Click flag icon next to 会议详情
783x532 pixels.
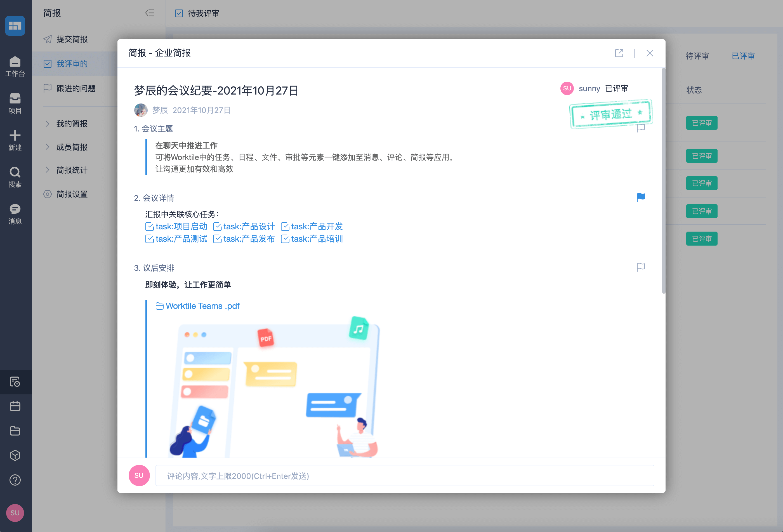(641, 197)
